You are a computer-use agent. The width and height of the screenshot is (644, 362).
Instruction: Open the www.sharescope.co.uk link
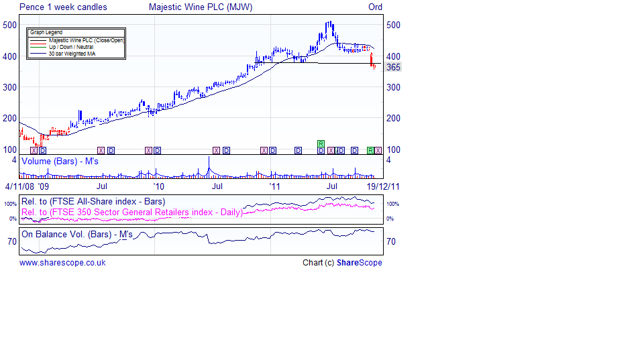[x=62, y=263]
